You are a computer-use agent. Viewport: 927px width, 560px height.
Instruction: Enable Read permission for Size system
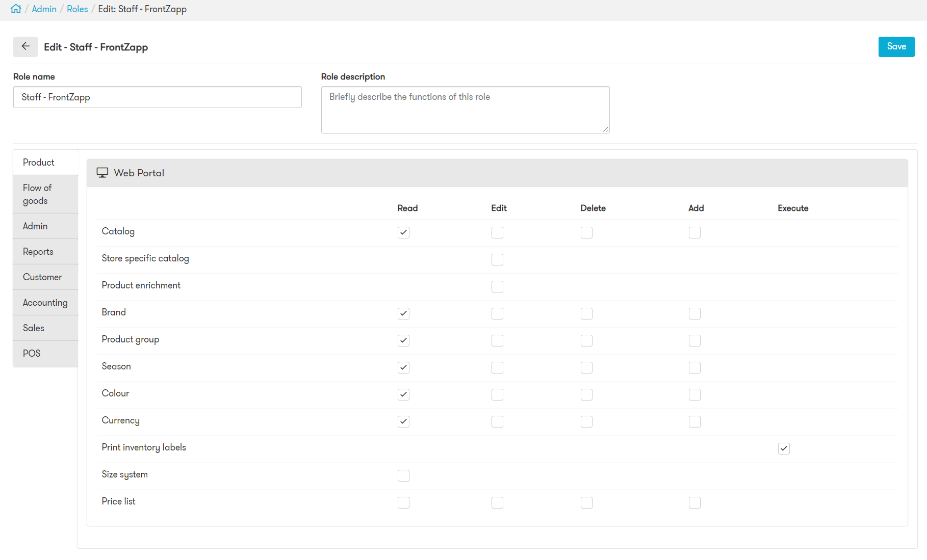403,475
